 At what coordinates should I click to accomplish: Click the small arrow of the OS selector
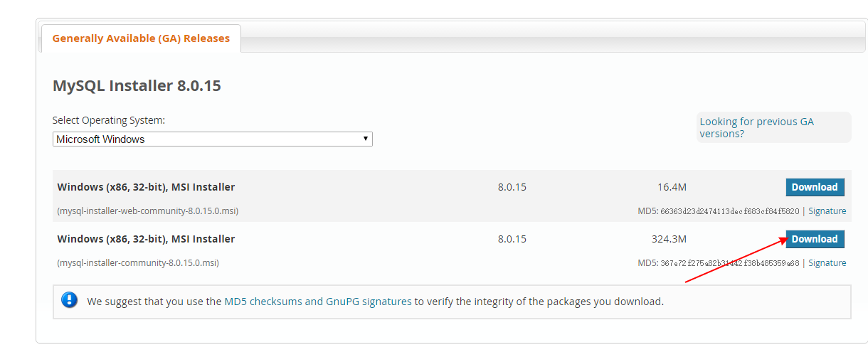tap(366, 139)
